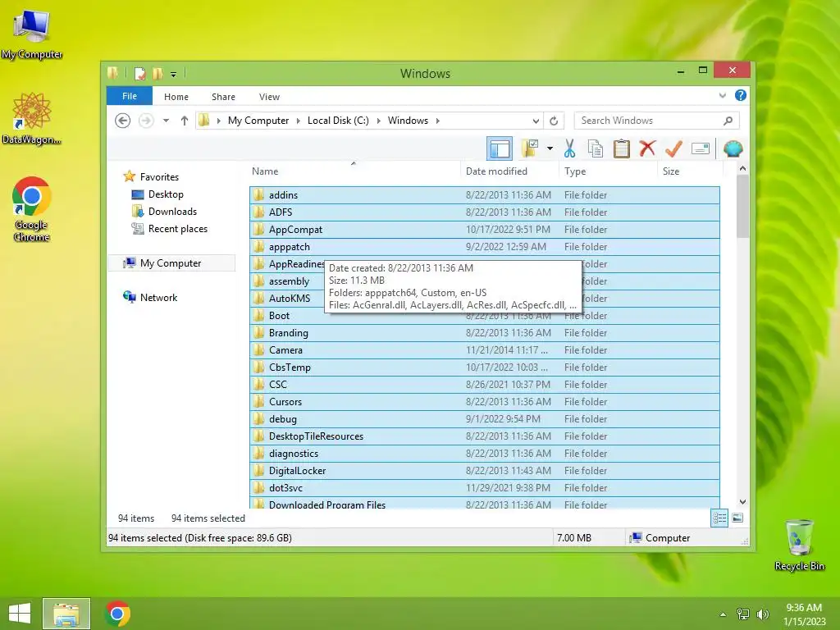Click the vertical scrollbar up arrow

coord(742,169)
